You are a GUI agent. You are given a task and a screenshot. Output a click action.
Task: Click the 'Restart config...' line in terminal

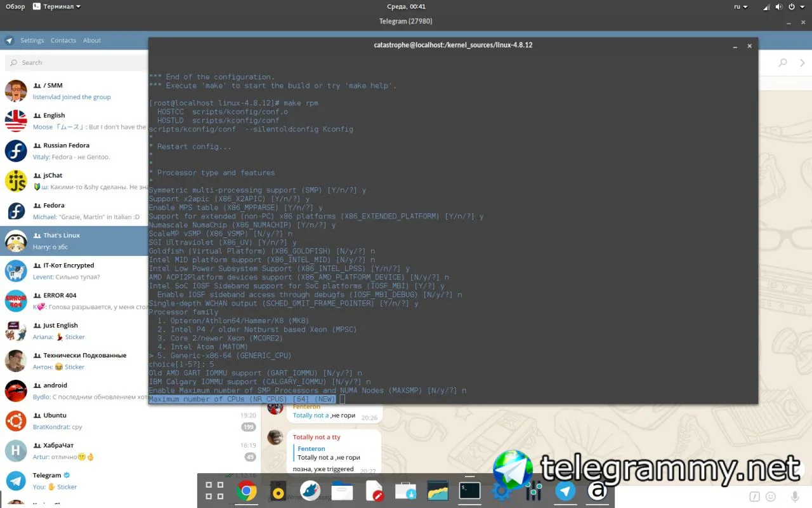click(x=190, y=147)
